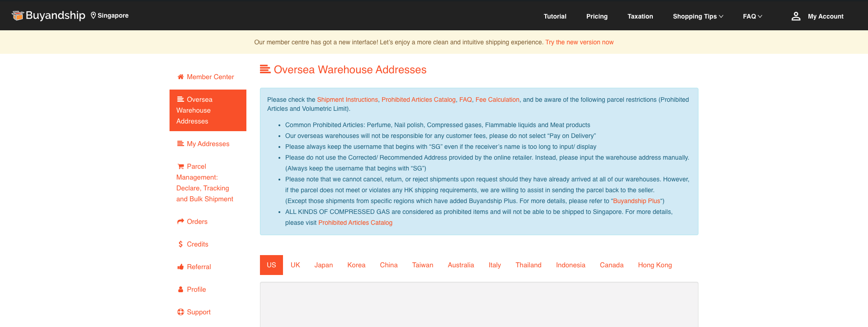The width and height of the screenshot is (868, 327).
Task: Open the Shipment Instructions link
Action: 347,100
